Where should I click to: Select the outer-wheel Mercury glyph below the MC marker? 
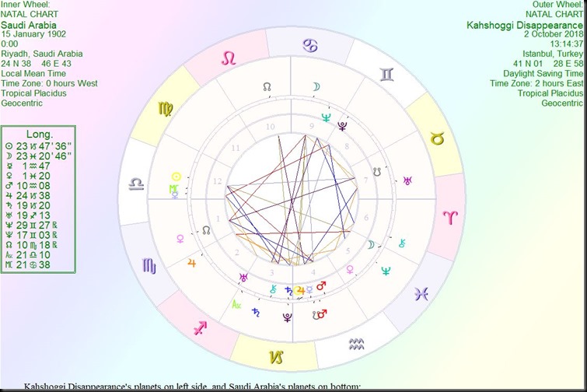[x=175, y=194]
